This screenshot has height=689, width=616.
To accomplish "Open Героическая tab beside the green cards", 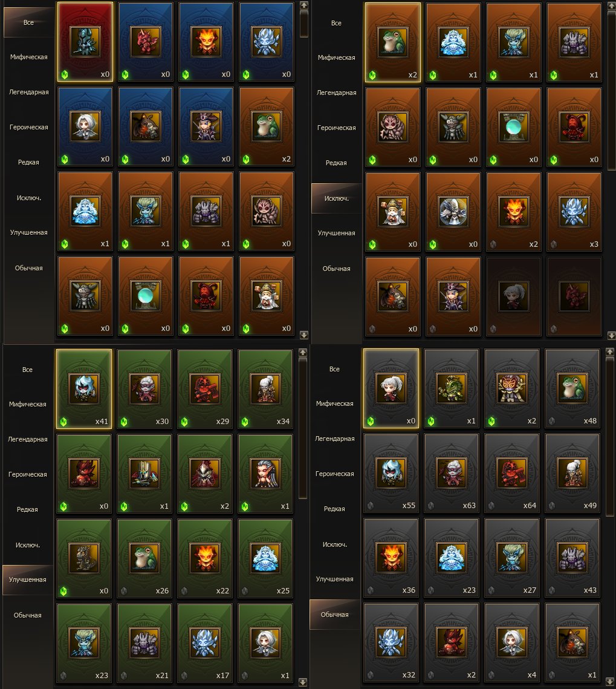I will coord(27,475).
